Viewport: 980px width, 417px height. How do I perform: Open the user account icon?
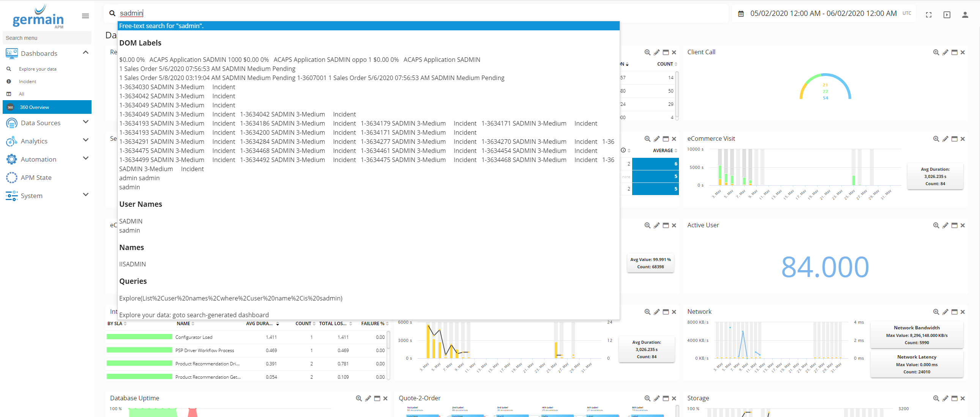coord(965,15)
